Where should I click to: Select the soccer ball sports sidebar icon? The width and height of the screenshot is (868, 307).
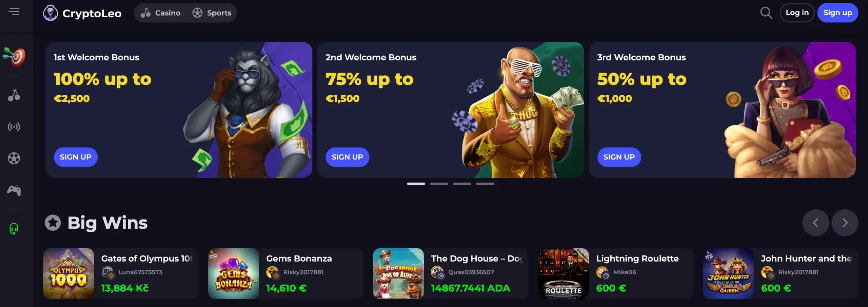14,158
